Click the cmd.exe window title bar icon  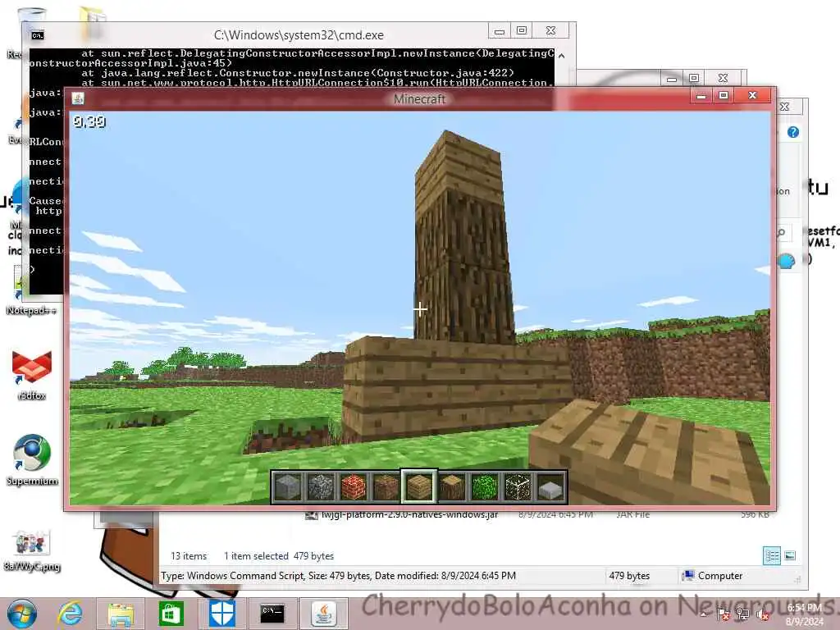pos(37,35)
